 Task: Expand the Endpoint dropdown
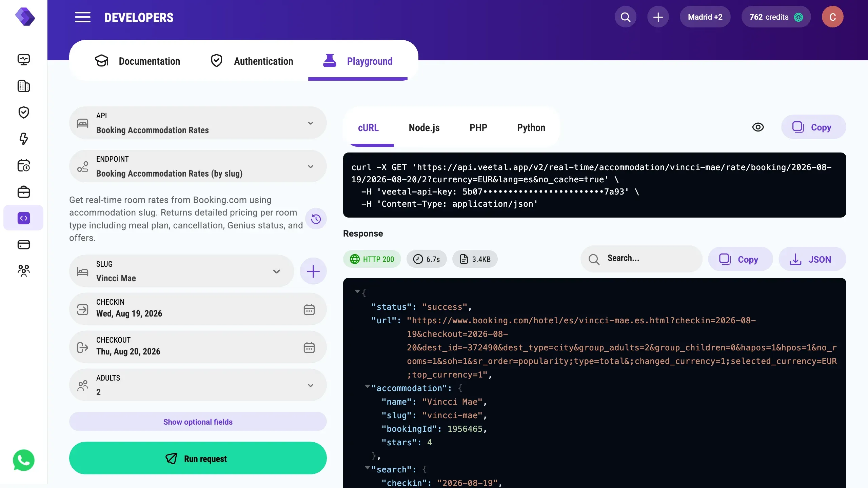tap(198, 166)
